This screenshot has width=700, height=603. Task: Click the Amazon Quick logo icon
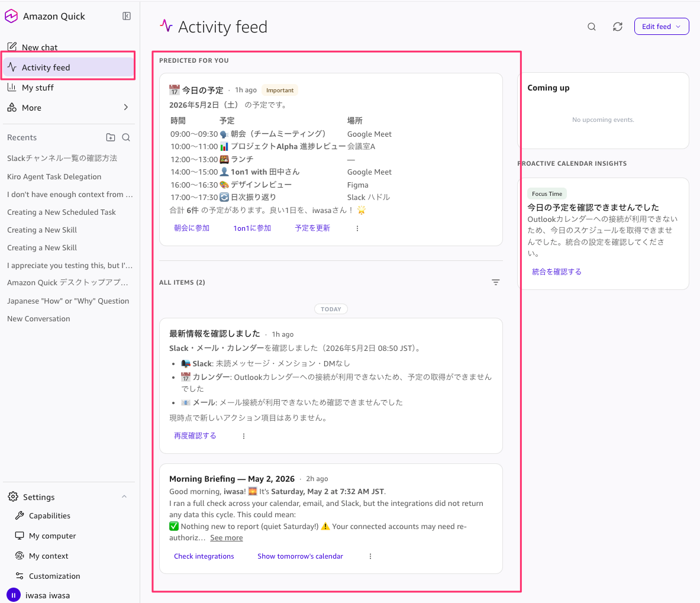click(11, 16)
